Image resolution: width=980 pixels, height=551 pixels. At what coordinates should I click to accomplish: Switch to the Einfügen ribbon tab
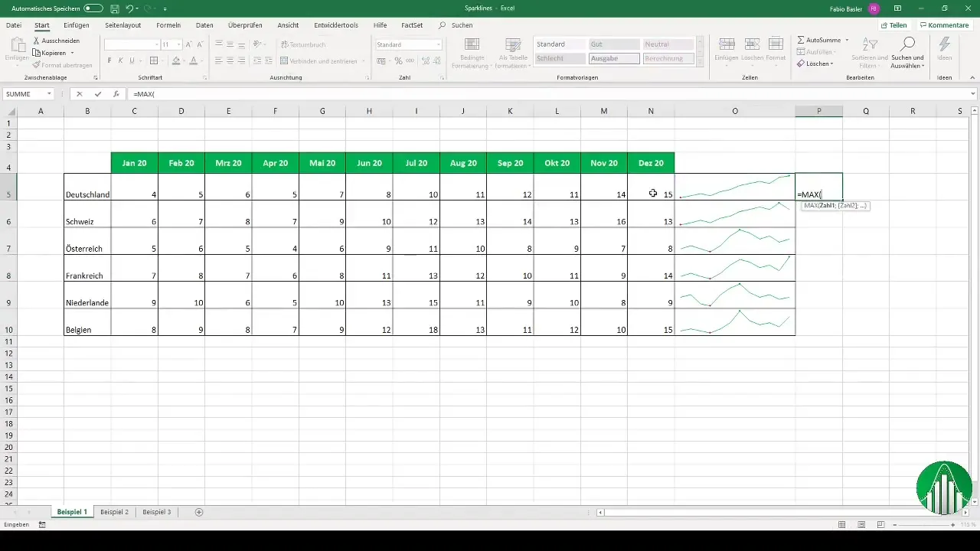(77, 25)
